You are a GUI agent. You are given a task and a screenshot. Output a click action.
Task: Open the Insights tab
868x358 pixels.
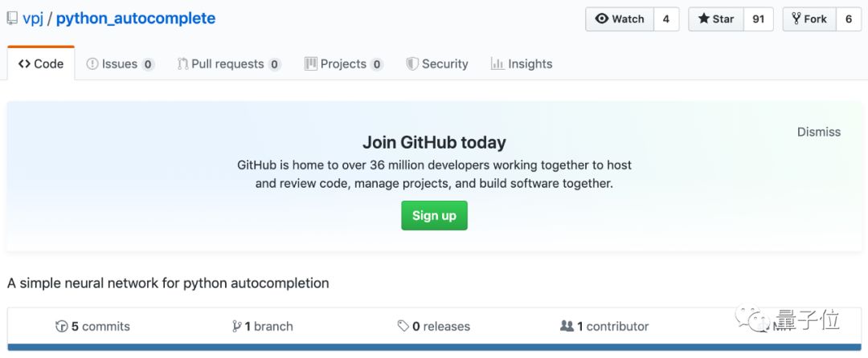pos(522,64)
